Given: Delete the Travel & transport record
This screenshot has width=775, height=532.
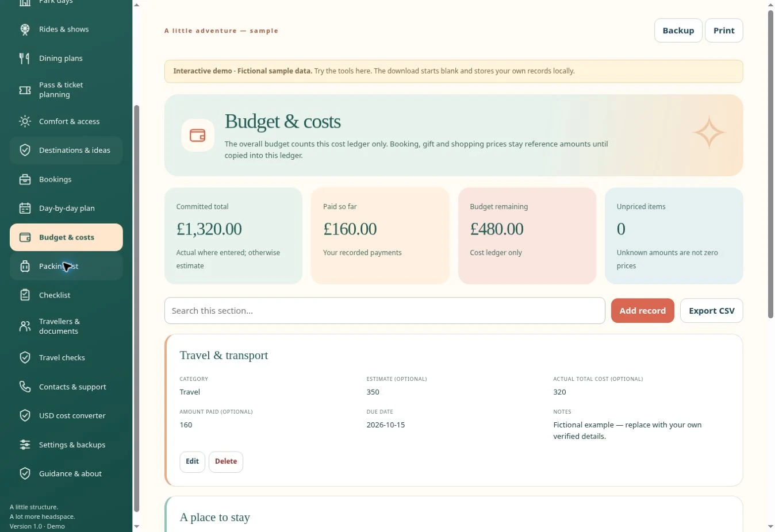Looking at the screenshot, I should pyautogui.click(x=226, y=461).
